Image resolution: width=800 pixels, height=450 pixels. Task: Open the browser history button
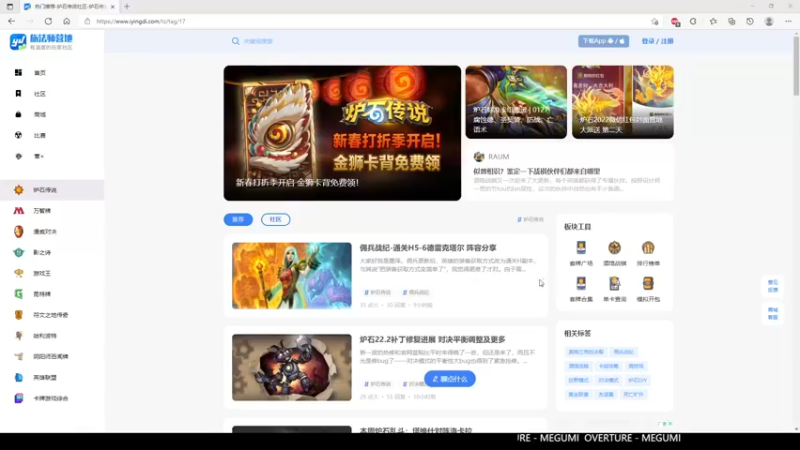click(749, 21)
